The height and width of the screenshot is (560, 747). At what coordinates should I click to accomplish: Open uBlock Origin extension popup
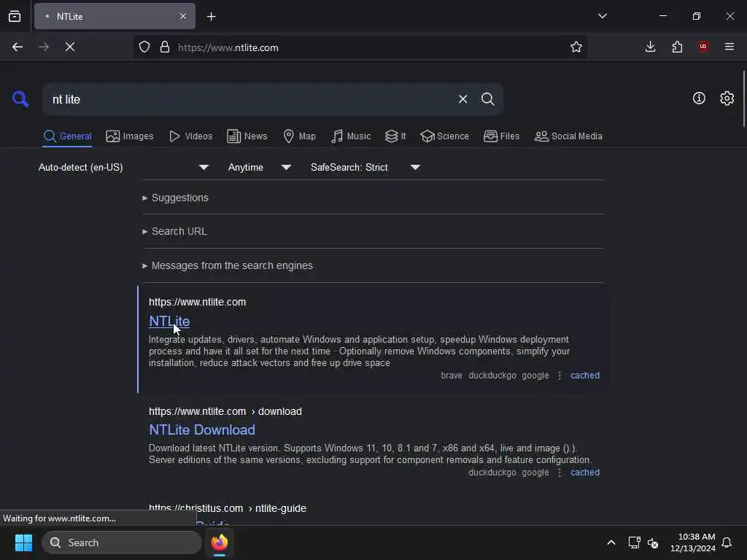click(x=703, y=47)
